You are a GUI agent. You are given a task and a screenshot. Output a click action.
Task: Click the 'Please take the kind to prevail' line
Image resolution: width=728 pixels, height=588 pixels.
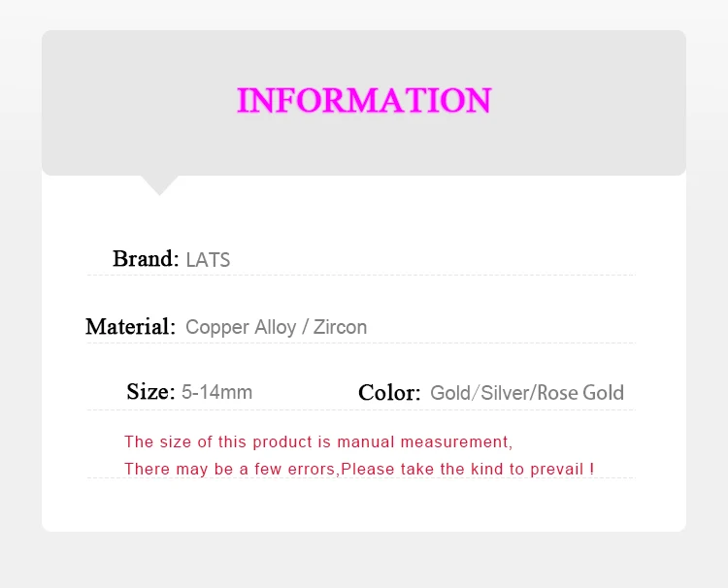click(x=359, y=469)
